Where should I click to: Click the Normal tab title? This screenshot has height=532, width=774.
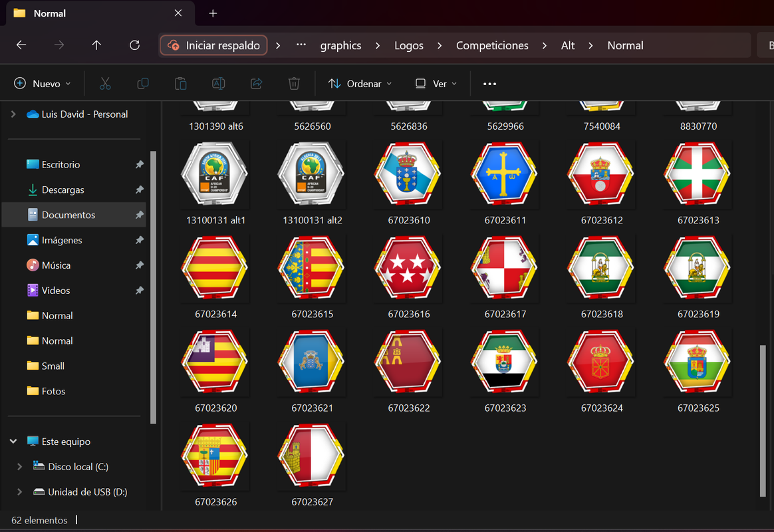click(x=49, y=13)
